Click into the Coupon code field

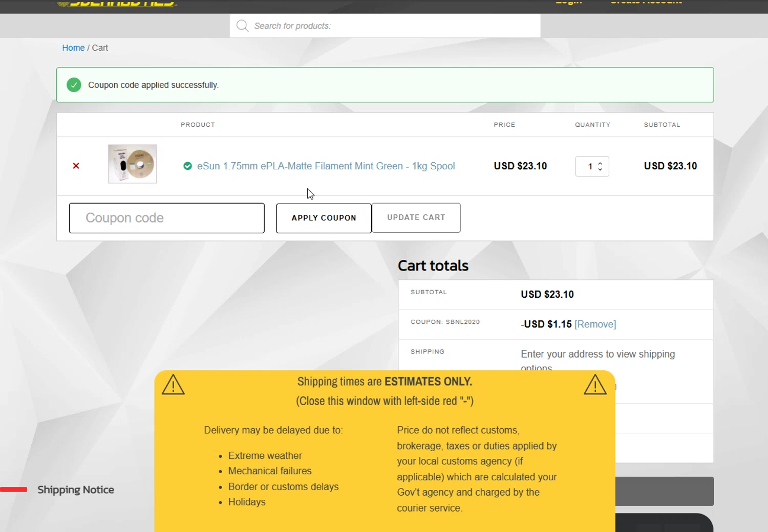coord(167,218)
